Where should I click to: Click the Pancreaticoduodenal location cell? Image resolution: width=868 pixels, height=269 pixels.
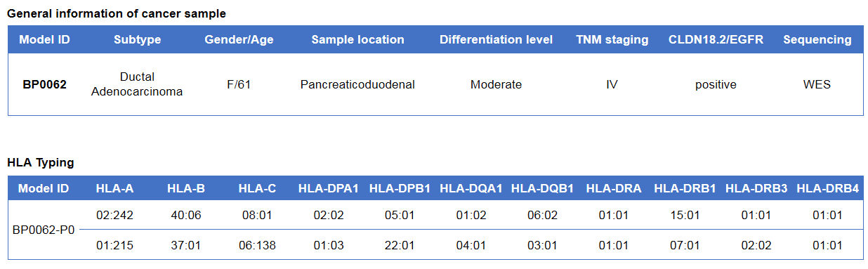[x=357, y=84]
